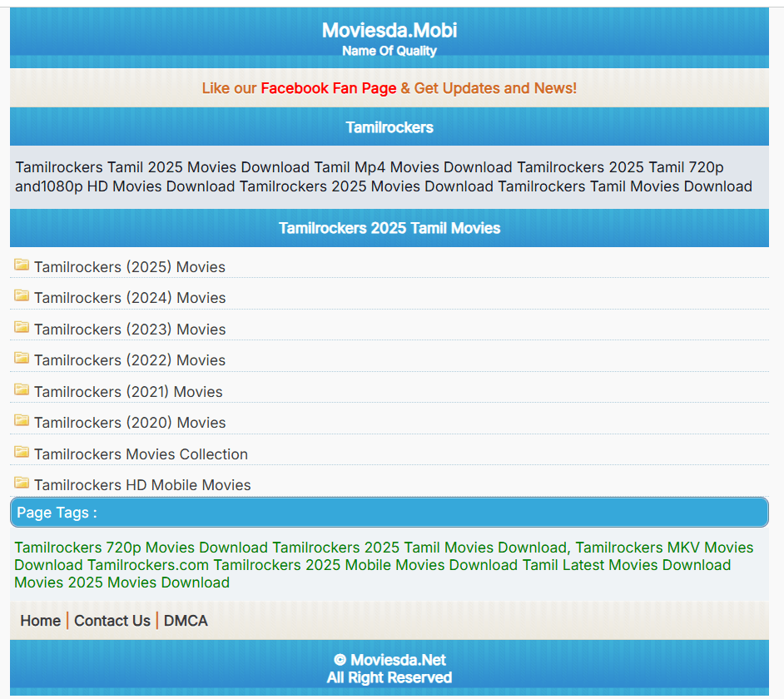Open Tamilrockers (2022) Movies link
The image size is (784, 699).
pos(130,360)
